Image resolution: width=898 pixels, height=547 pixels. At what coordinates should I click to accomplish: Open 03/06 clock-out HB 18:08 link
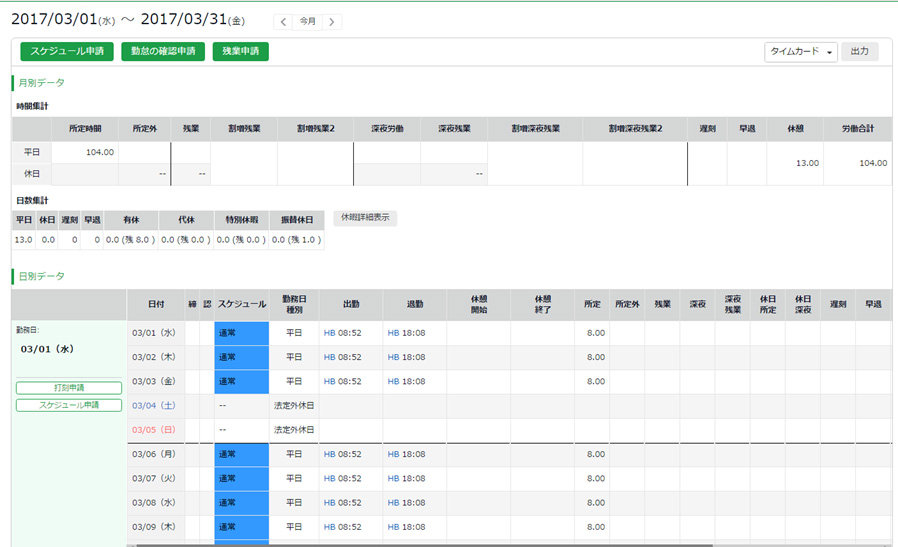click(x=407, y=454)
